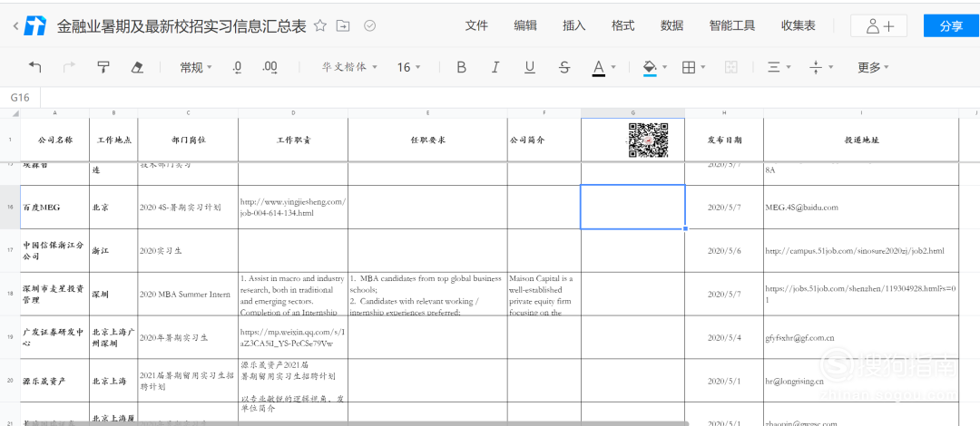This screenshot has height=426, width=980.
Task: Open the borders dropdown arrow
Action: 704,67
